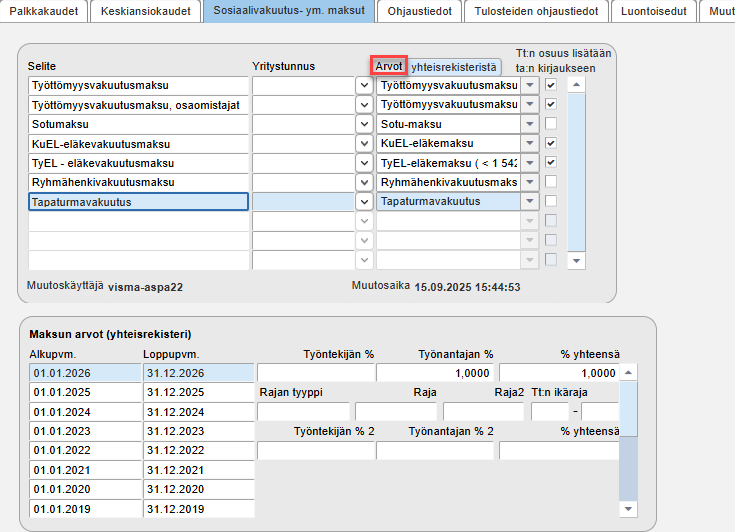This screenshot has width=735, height=532.
Task: Click the Rajan tyyppi input field
Action: point(304,412)
